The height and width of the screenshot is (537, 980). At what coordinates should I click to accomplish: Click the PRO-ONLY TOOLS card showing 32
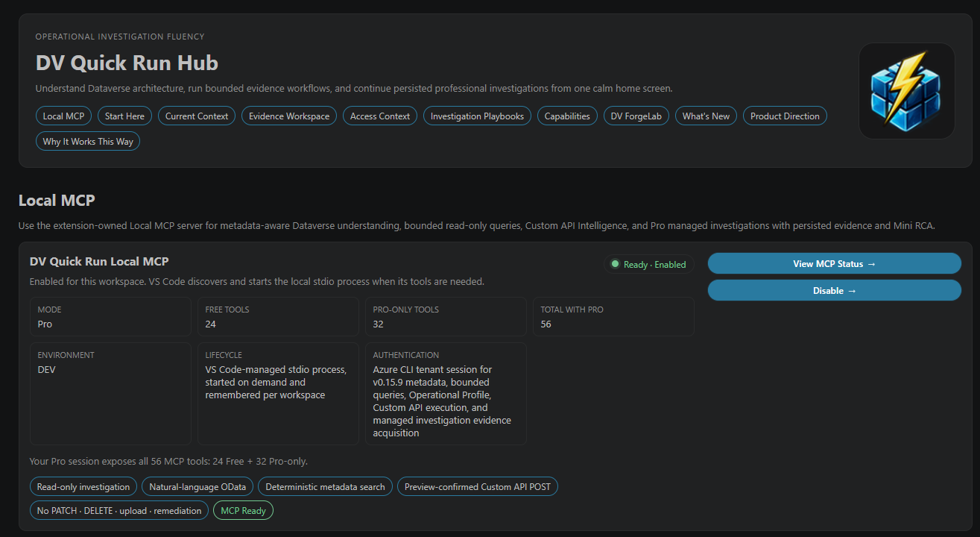[446, 317]
